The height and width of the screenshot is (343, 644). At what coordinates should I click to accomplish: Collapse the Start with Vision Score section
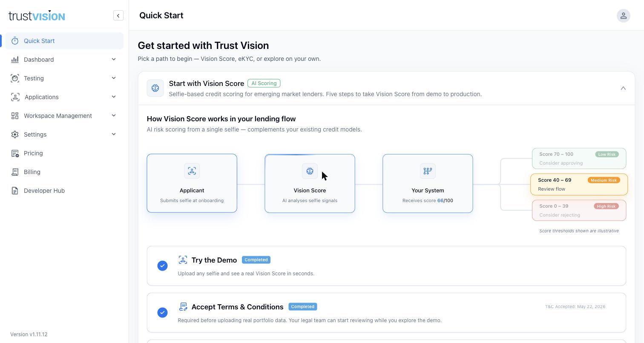point(623,88)
